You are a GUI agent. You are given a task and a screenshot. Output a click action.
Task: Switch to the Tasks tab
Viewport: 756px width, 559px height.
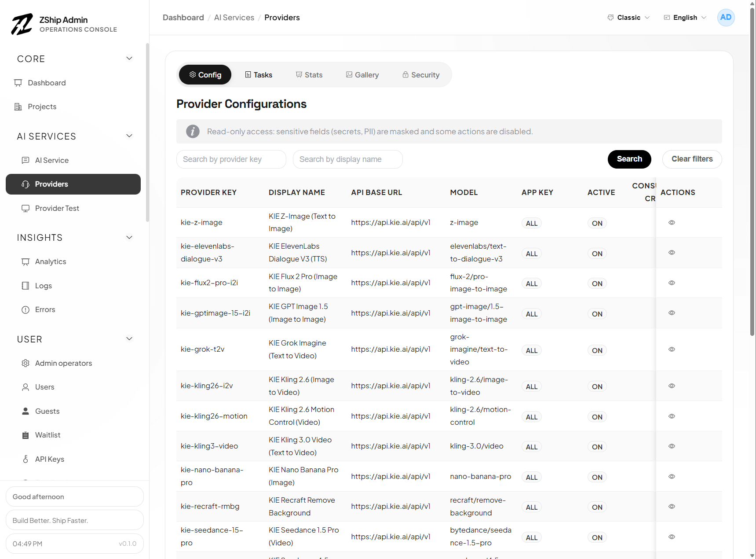click(259, 75)
